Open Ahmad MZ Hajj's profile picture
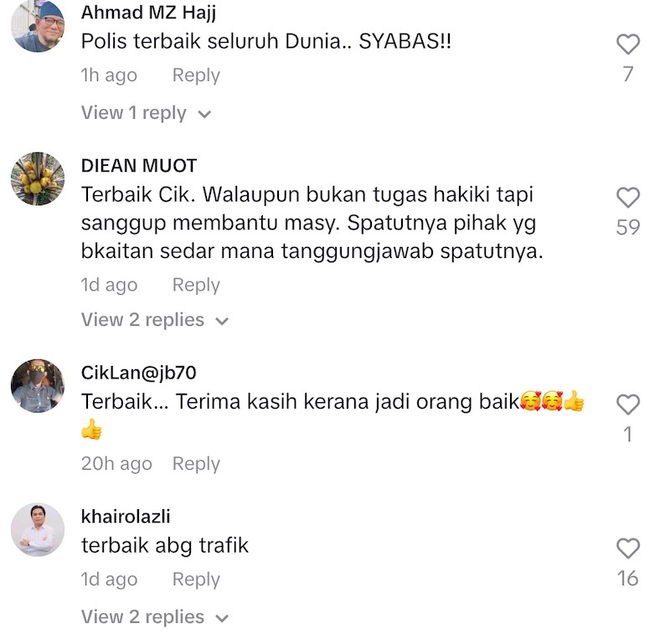Image resolution: width=670 pixels, height=644 pixels. pos(38,25)
